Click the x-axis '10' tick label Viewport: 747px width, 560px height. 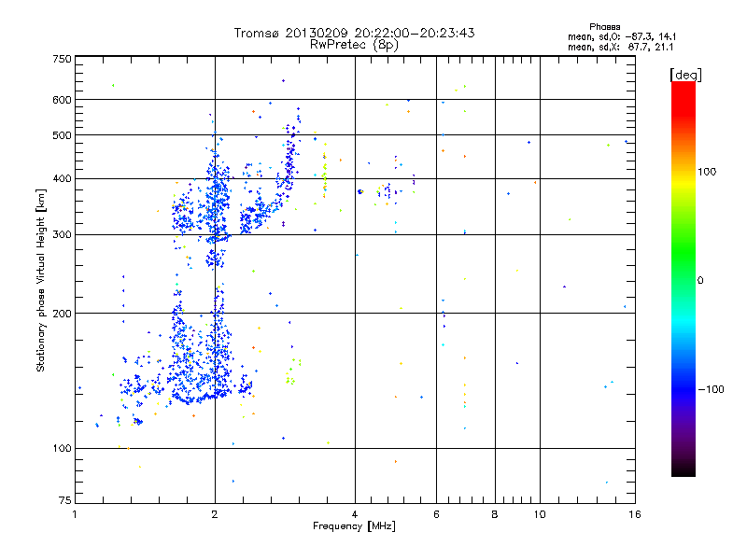point(540,514)
